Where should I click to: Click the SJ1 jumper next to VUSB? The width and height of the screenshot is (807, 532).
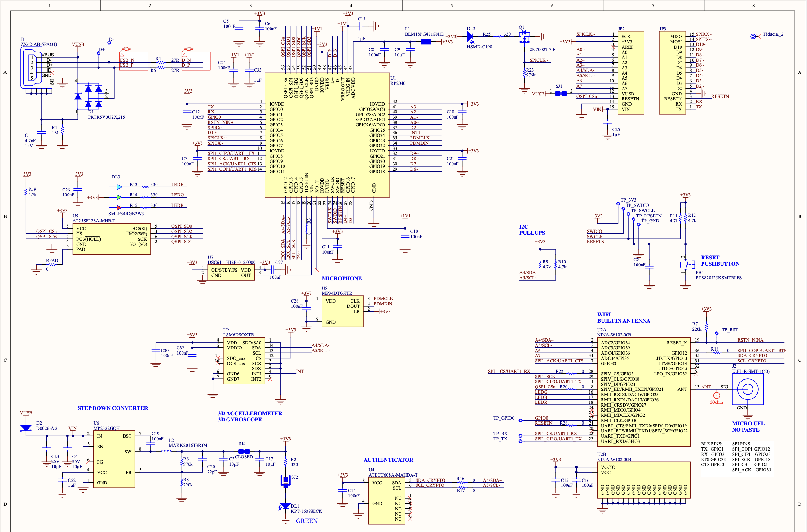click(561, 94)
